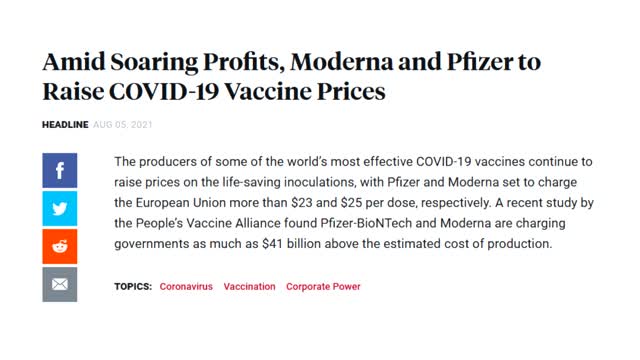Click the word 'Pfizer' in the headline
Screen dimensions: 640x360
[x=480, y=62]
